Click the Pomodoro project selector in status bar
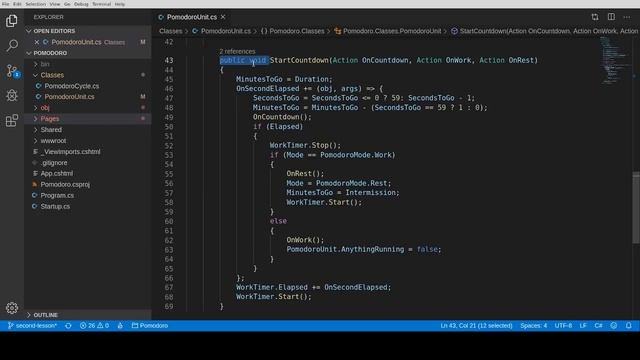 150,326
